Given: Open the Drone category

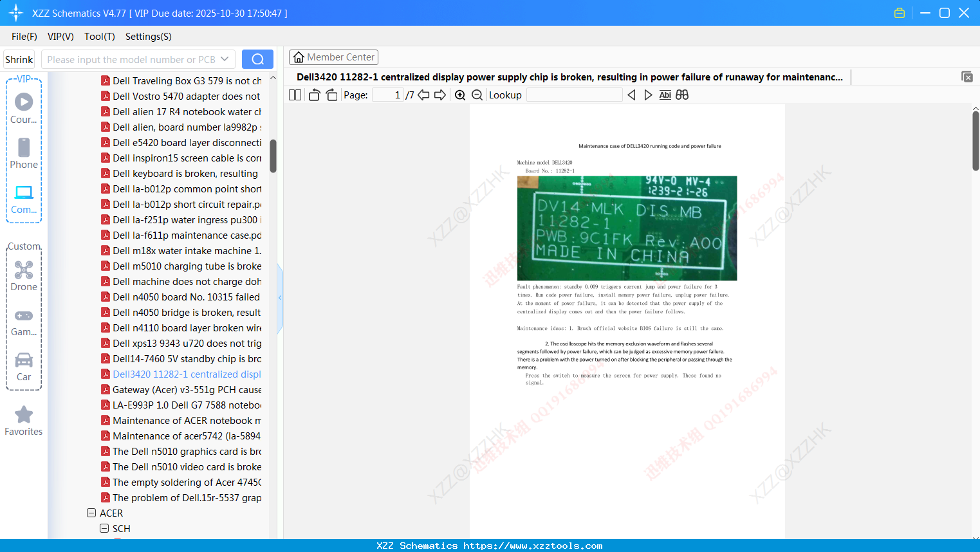Looking at the screenshot, I should 24,276.
